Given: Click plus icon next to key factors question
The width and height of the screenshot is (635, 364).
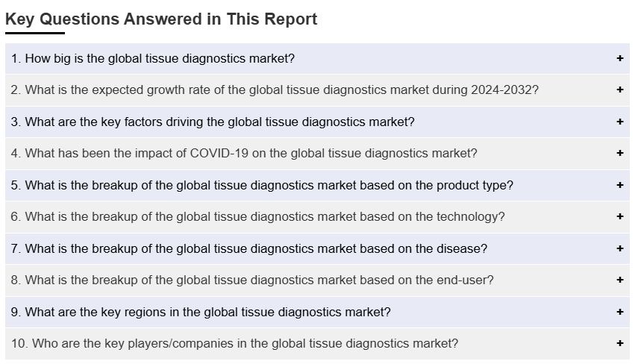Looking at the screenshot, I should (619, 122).
